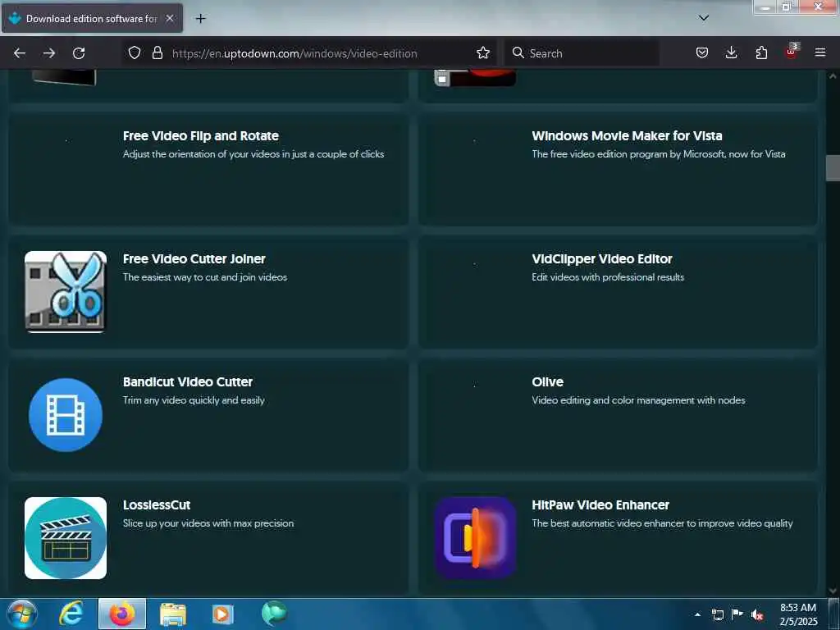Open the Bandicut Video Cutter film icon
Image resolution: width=840 pixels, height=630 pixels.
pos(66,414)
